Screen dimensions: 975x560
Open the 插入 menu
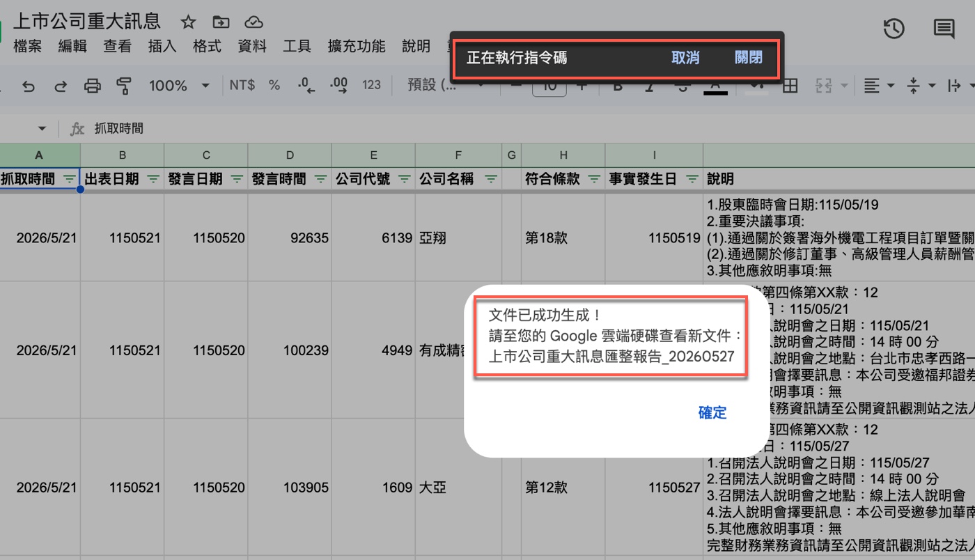pos(162,47)
